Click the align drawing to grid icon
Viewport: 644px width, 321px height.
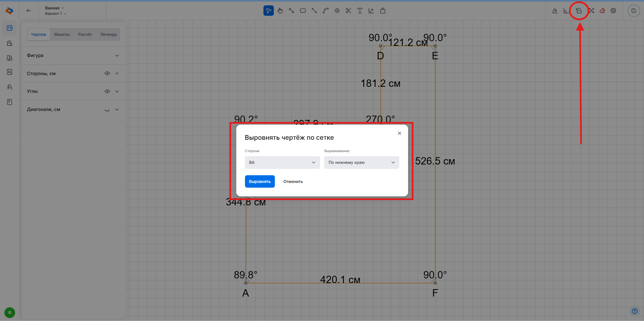click(579, 11)
